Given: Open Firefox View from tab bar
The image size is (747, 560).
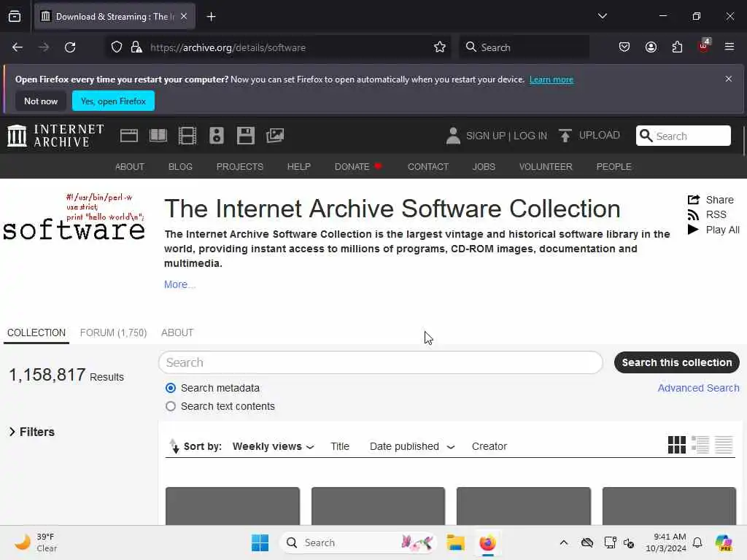Looking at the screenshot, I should pos(15,17).
